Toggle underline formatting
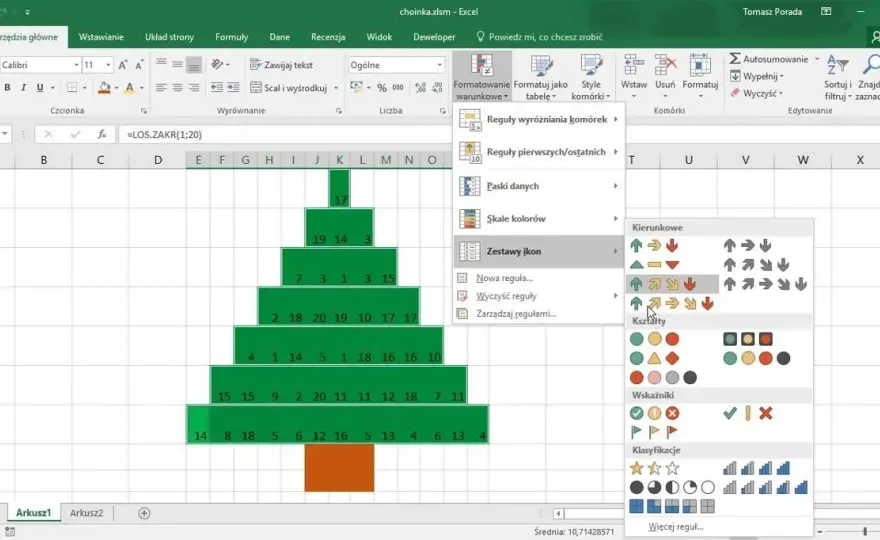This screenshot has height=540, width=880. (40, 88)
